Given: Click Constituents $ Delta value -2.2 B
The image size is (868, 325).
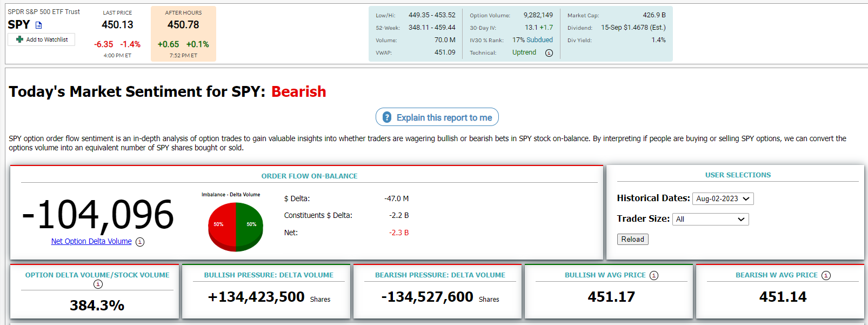Looking at the screenshot, I should click(x=399, y=215).
